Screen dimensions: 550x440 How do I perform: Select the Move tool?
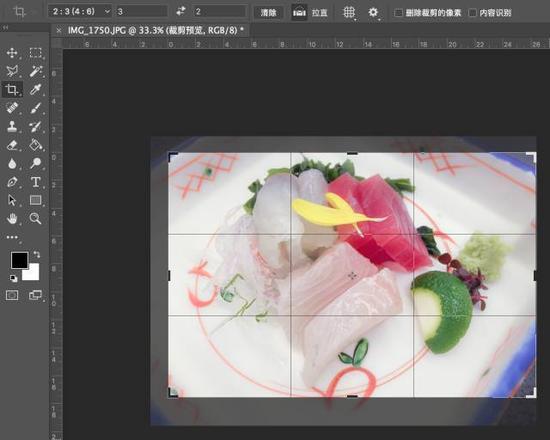(x=12, y=53)
